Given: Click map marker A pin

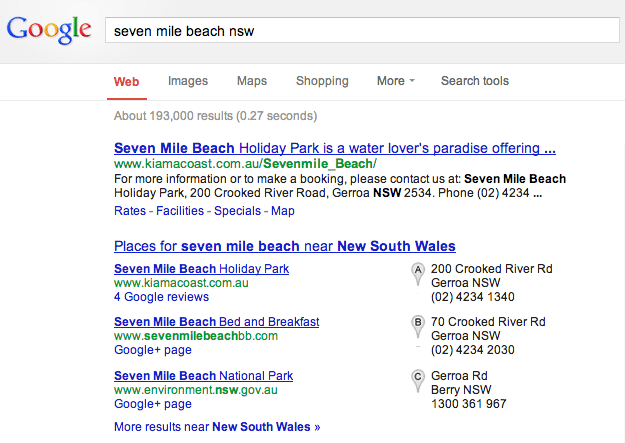Looking at the screenshot, I should coord(418,271).
